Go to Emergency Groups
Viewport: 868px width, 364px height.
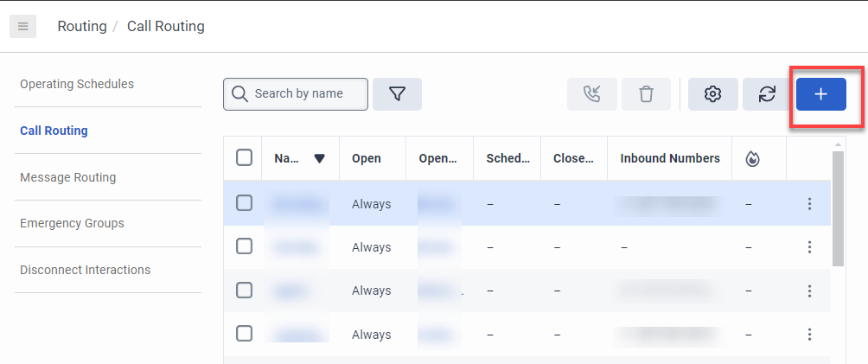(x=72, y=223)
